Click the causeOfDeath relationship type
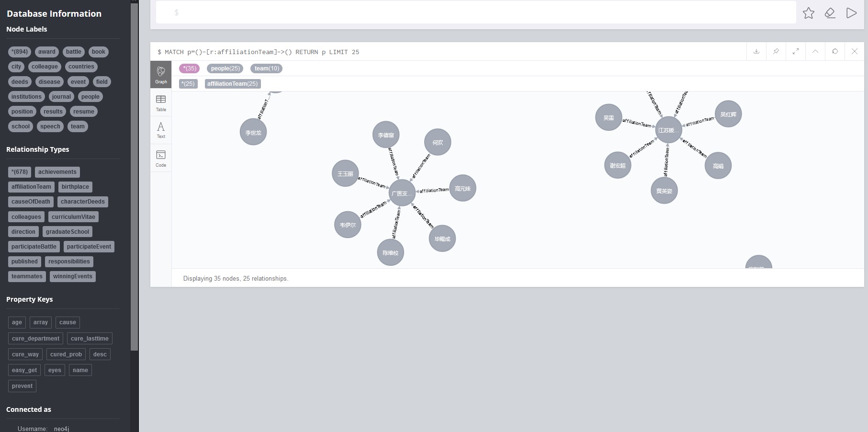Viewport: 868px width, 432px height. (31, 202)
